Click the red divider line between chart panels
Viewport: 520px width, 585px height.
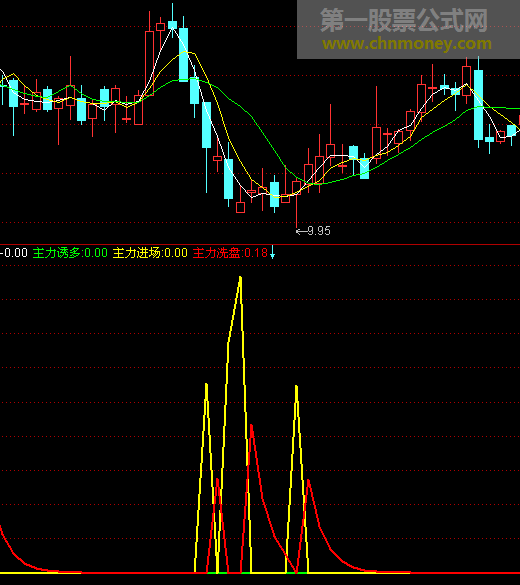tap(260, 244)
